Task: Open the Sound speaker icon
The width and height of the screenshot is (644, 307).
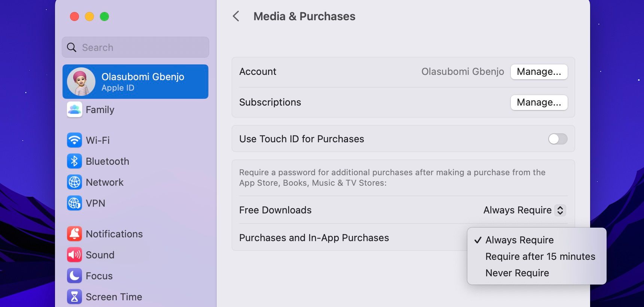Action: coord(74,255)
